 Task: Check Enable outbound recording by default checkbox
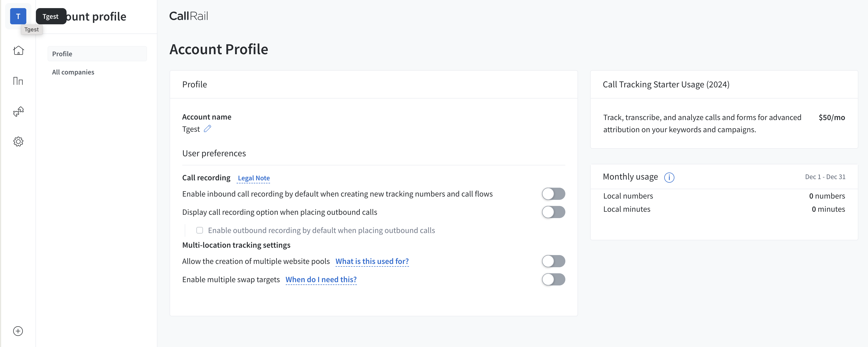click(x=200, y=230)
